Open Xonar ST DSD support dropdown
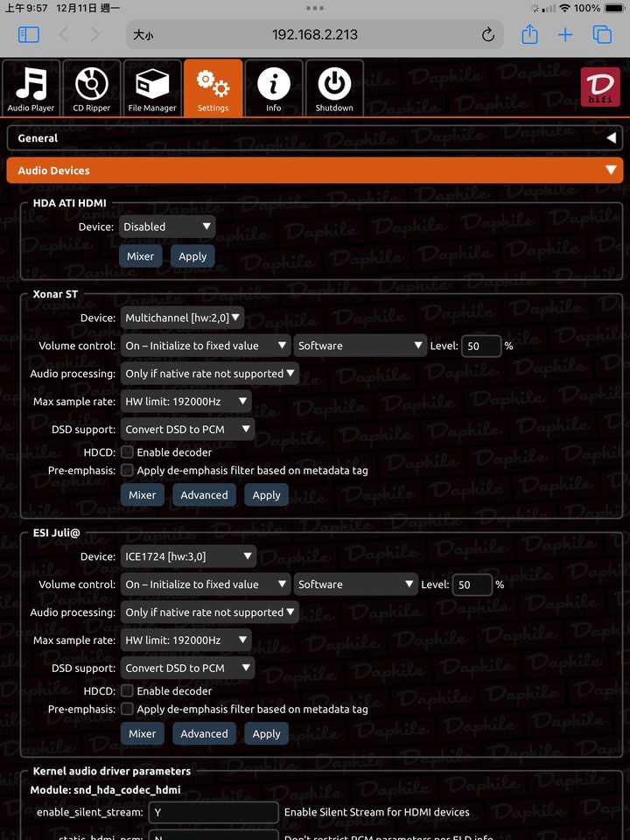This screenshot has width=630, height=840. click(x=187, y=429)
